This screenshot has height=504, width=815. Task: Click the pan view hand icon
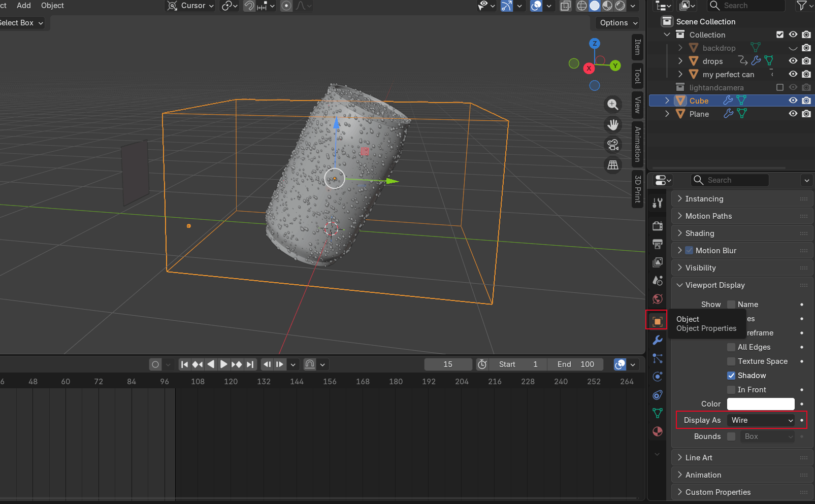[613, 124]
